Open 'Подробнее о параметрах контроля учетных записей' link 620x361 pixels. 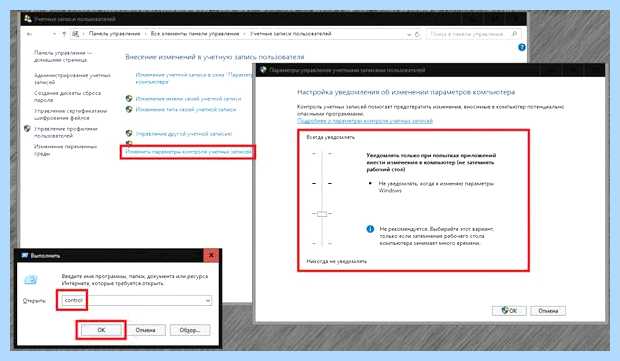(x=365, y=121)
